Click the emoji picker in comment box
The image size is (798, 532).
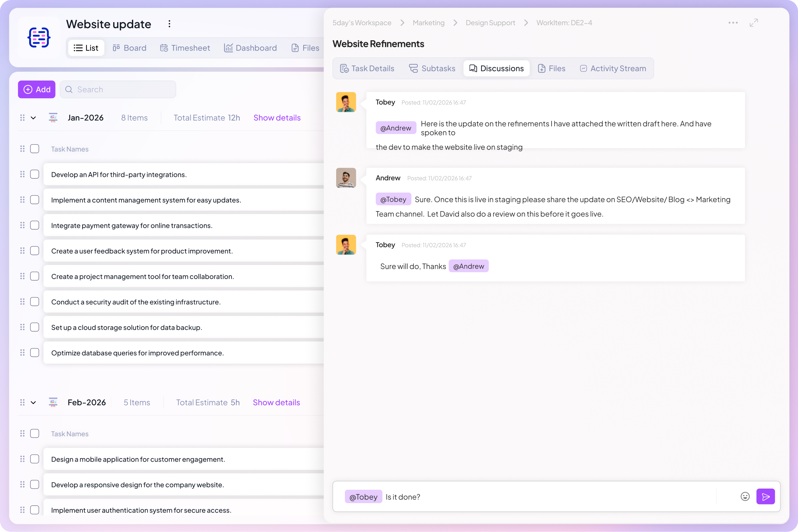745,496
